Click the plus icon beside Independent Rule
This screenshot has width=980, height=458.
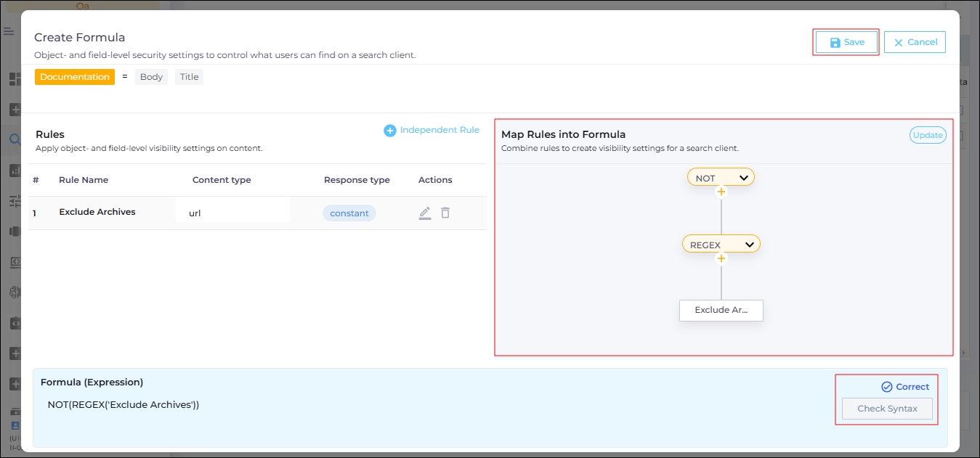pos(390,131)
